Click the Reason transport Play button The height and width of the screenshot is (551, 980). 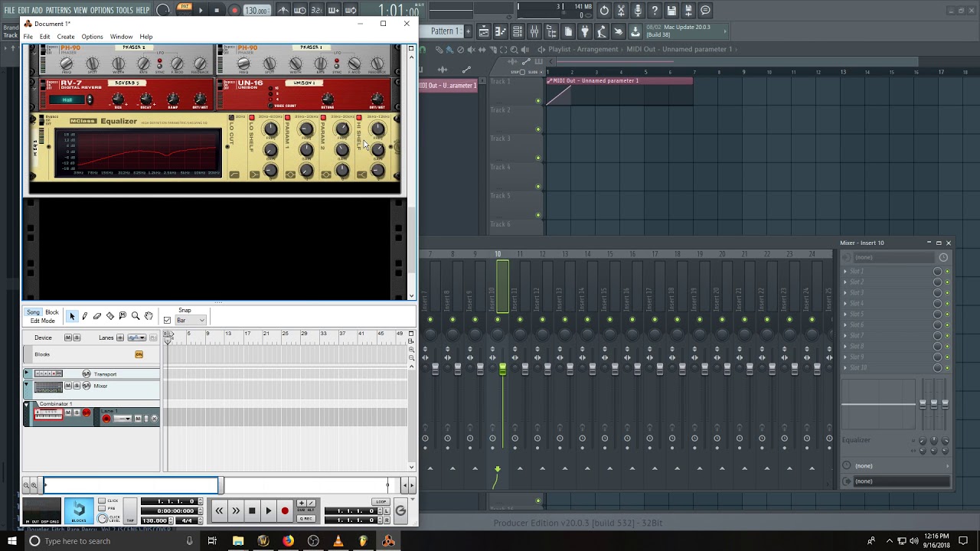(268, 510)
